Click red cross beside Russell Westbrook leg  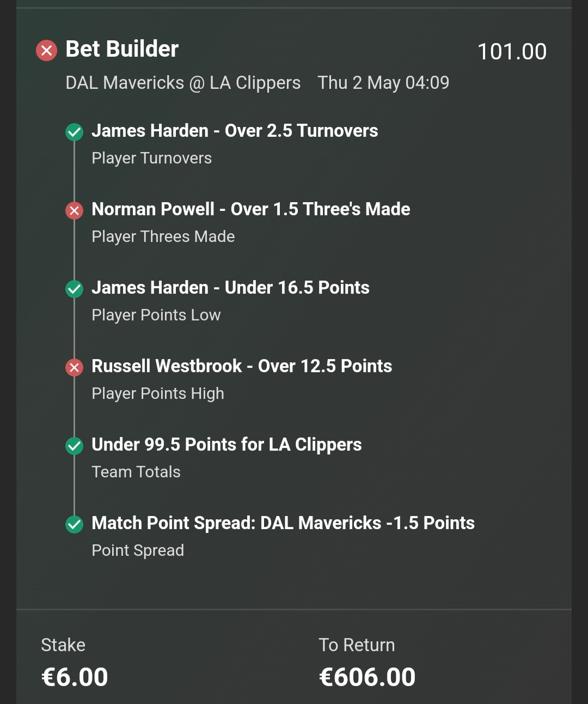[74, 367]
